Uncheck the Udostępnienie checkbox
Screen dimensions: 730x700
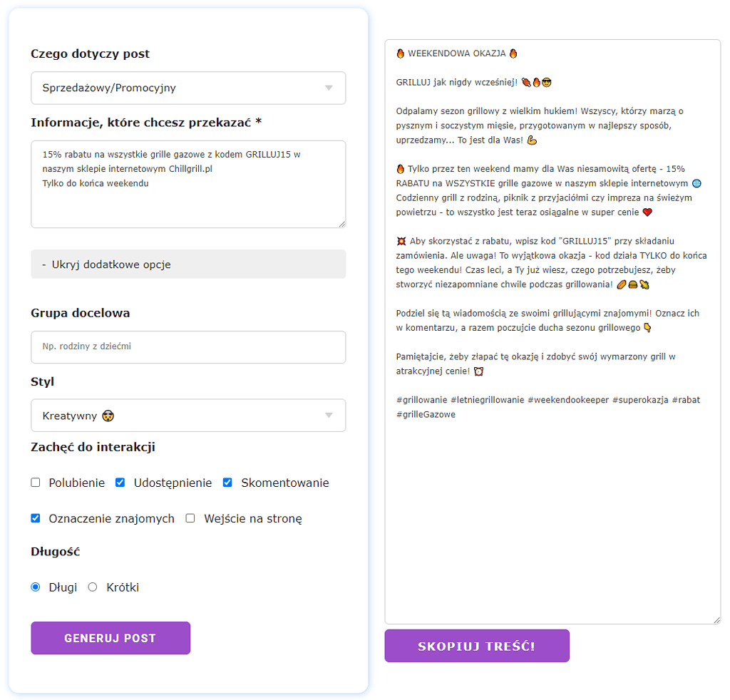pyautogui.click(x=120, y=483)
